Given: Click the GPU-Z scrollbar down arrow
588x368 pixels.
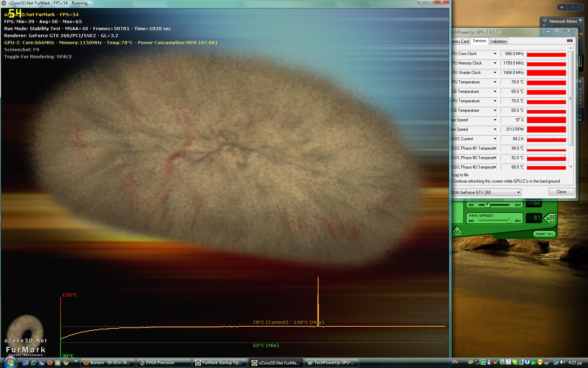Looking at the screenshot, I should [571, 167].
